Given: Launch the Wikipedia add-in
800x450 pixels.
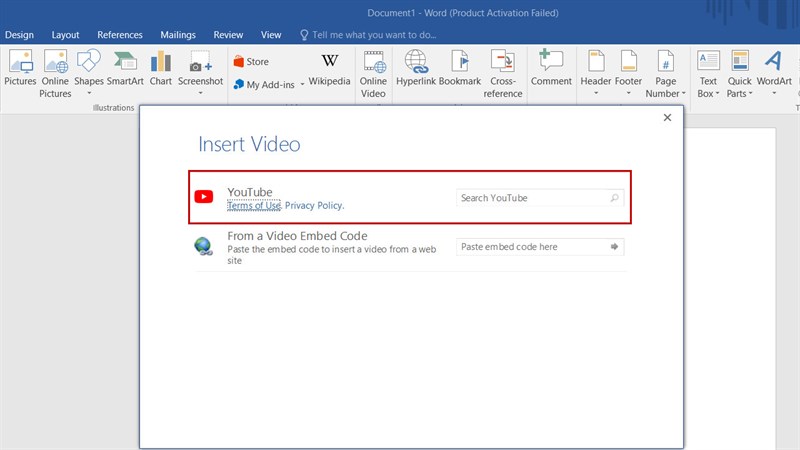Looking at the screenshot, I should [330, 69].
